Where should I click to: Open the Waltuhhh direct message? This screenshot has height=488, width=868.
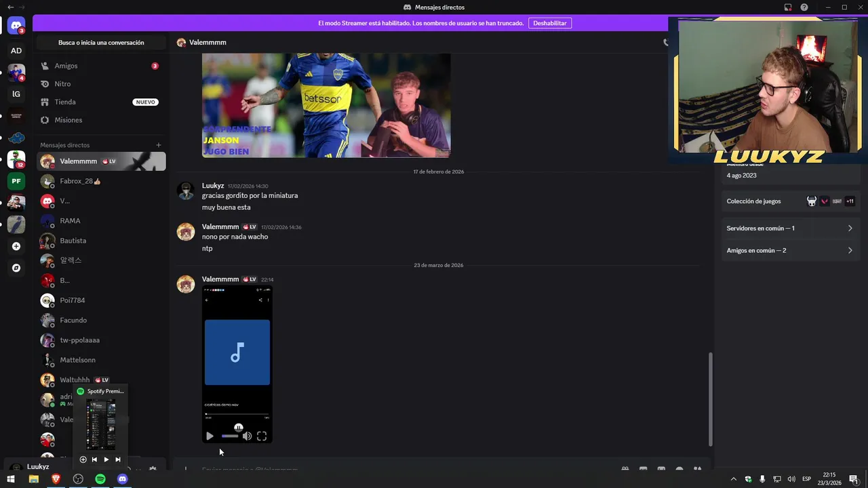100,380
